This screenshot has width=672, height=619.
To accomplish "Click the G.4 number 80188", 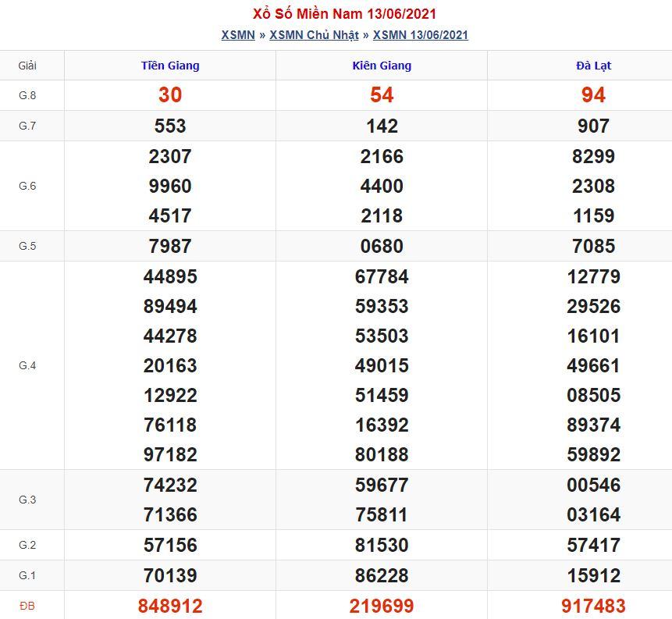I will click(x=382, y=454).
